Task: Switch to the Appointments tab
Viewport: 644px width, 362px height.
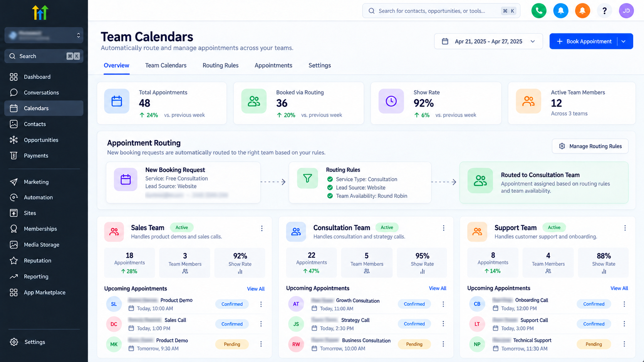Action: tap(273, 65)
